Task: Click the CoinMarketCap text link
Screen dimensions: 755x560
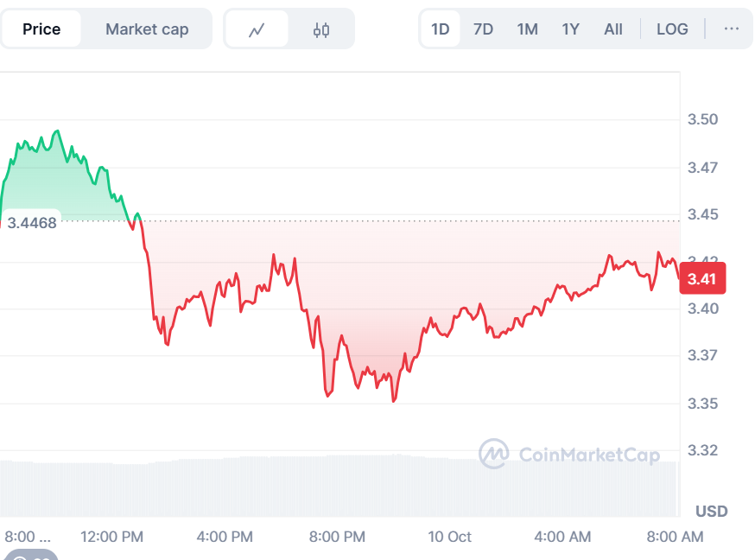Action: 590,453
